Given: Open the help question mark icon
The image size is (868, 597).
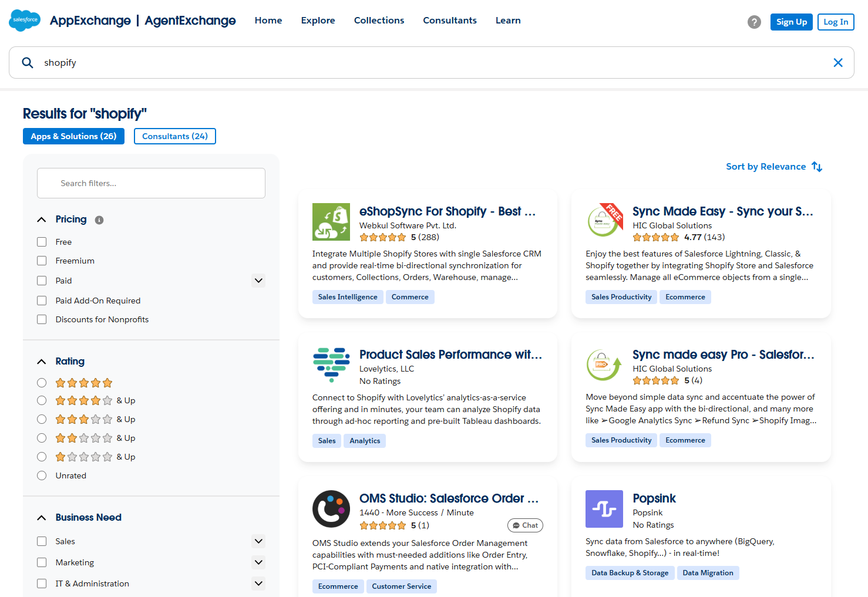Looking at the screenshot, I should [754, 22].
